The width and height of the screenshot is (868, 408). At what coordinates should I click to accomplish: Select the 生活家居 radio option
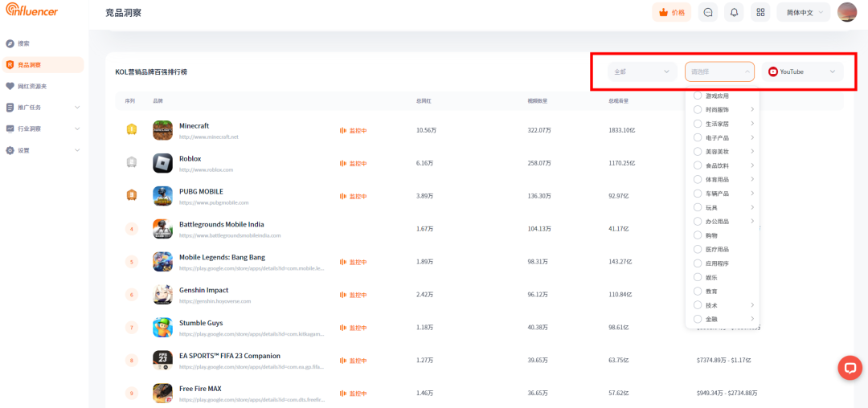click(698, 124)
